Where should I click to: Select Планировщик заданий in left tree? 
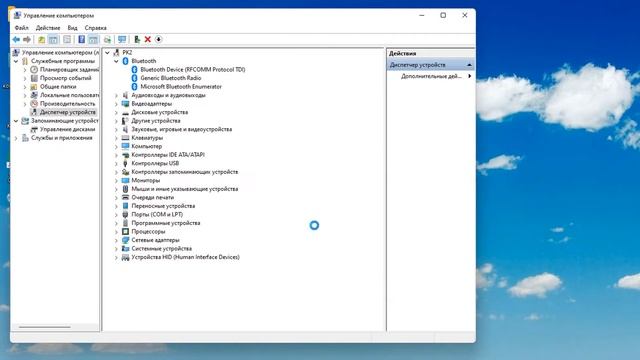(x=69, y=69)
